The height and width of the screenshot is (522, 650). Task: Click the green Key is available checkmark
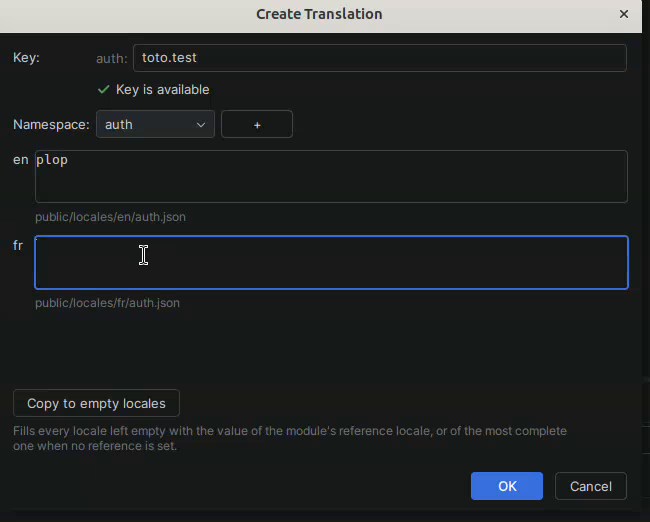click(104, 90)
